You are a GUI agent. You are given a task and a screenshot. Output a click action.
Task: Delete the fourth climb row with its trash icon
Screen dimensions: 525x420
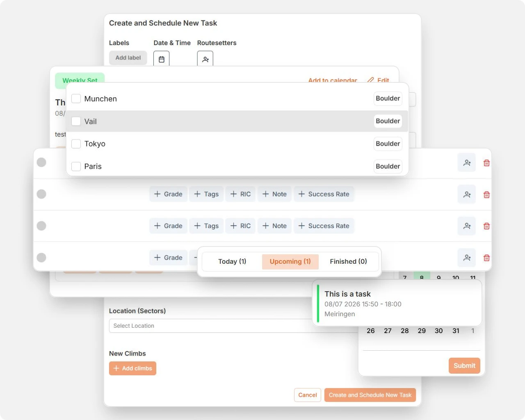coord(486,258)
